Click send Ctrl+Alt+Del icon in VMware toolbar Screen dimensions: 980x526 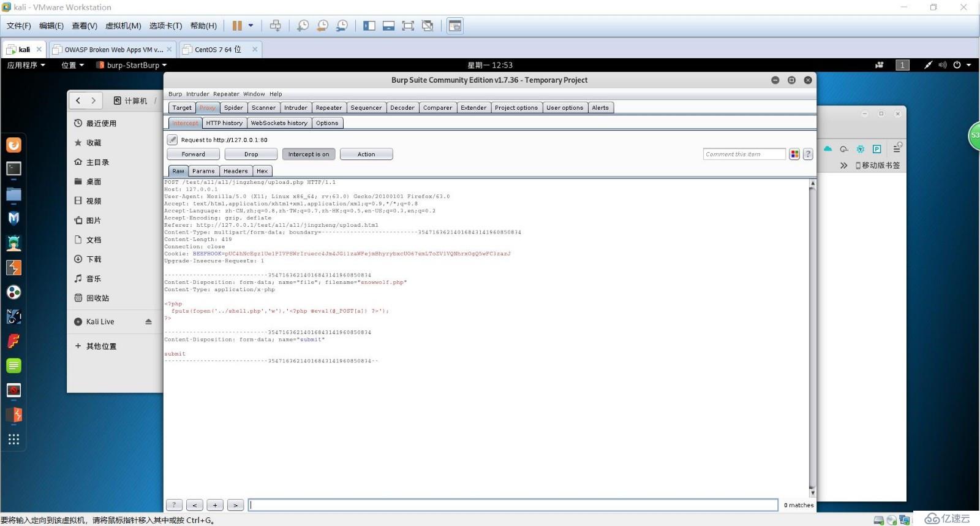point(276,26)
